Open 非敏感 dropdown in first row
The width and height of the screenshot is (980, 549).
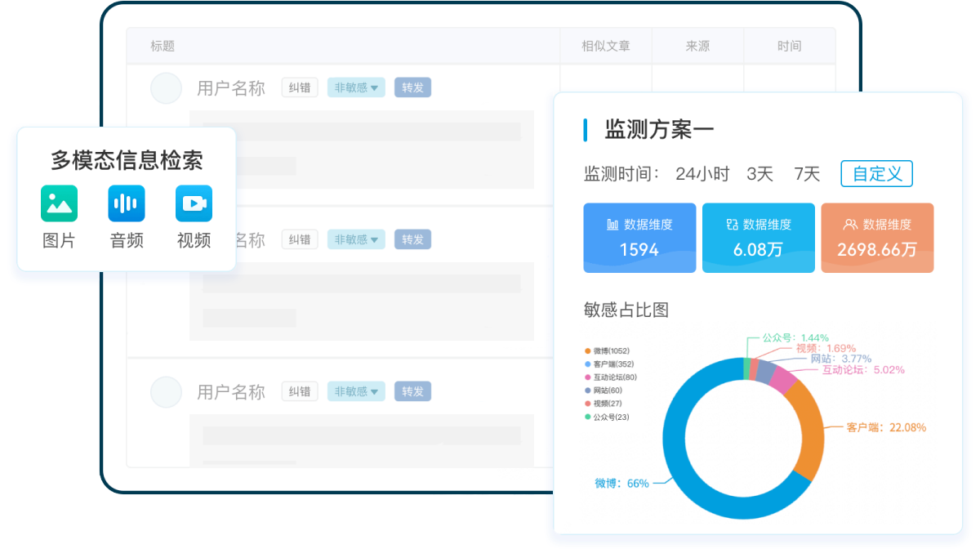356,87
